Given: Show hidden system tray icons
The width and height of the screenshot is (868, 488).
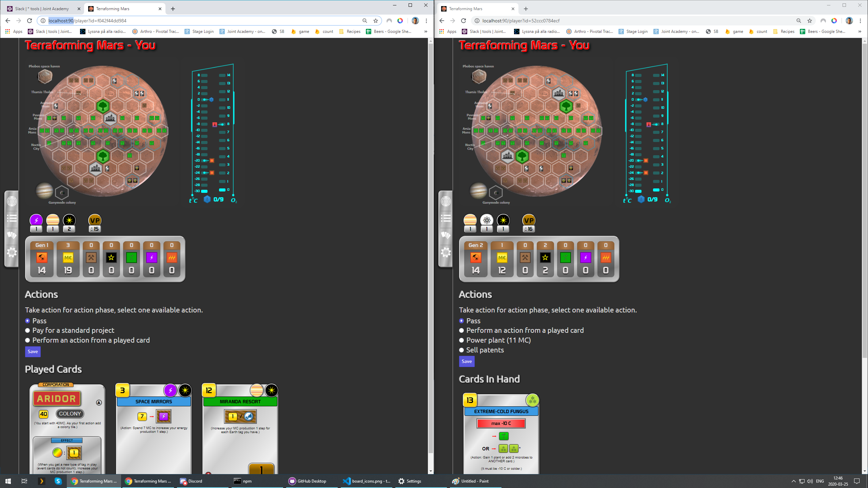Looking at the screenshot, I should click(x=793, y=481).
